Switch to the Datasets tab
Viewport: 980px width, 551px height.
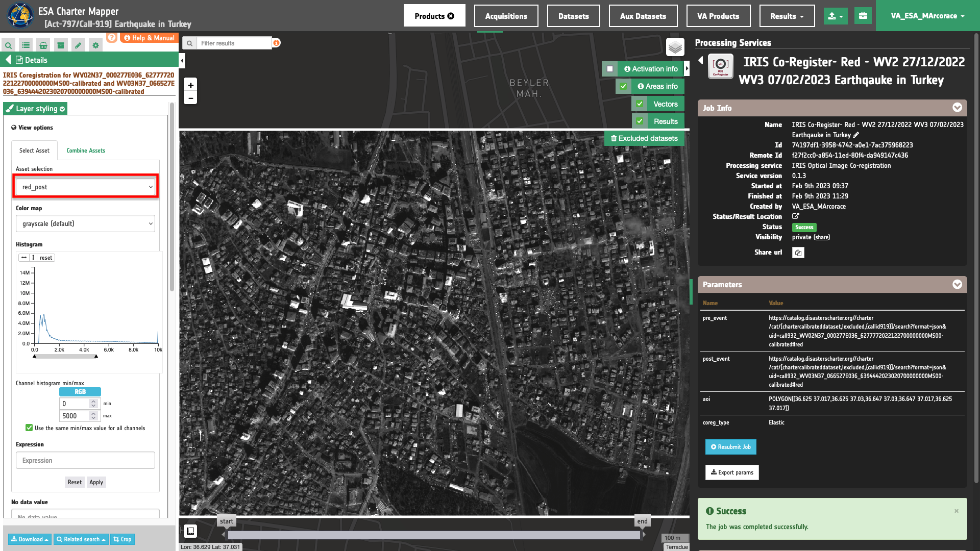(x=574, y=16)
